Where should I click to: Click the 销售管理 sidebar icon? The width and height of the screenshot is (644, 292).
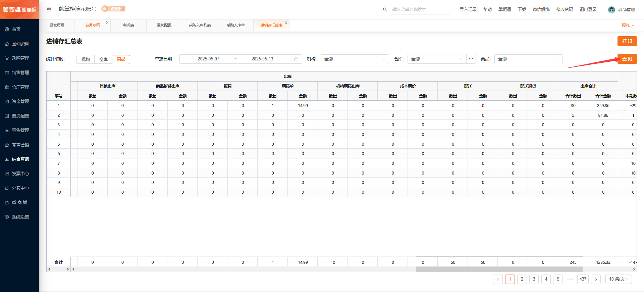pyautogui.click(x=7, y=72)
